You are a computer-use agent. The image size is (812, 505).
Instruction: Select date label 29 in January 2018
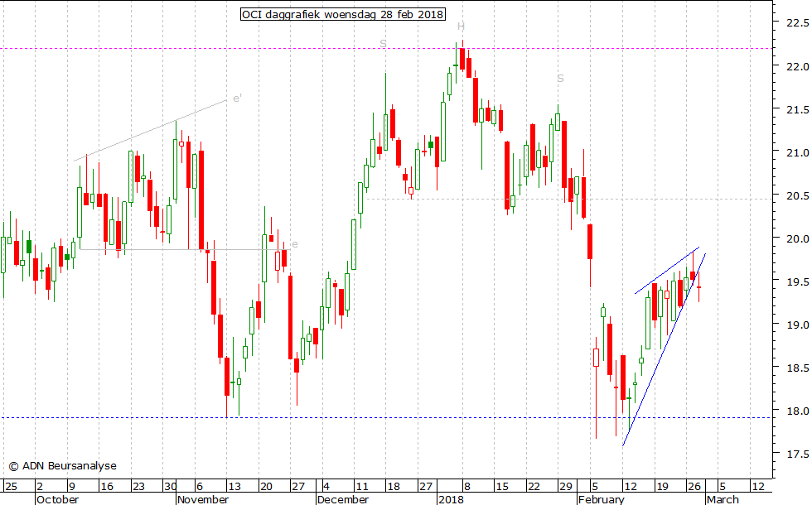(x=565, y=487)
